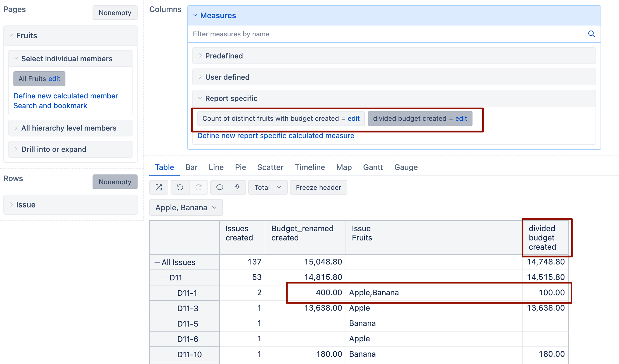Image resolution: width=619 pixels, height=364 pixels.
Task: Click the 13,638.00 Budget_renamed cell
Action: point(305,308)
